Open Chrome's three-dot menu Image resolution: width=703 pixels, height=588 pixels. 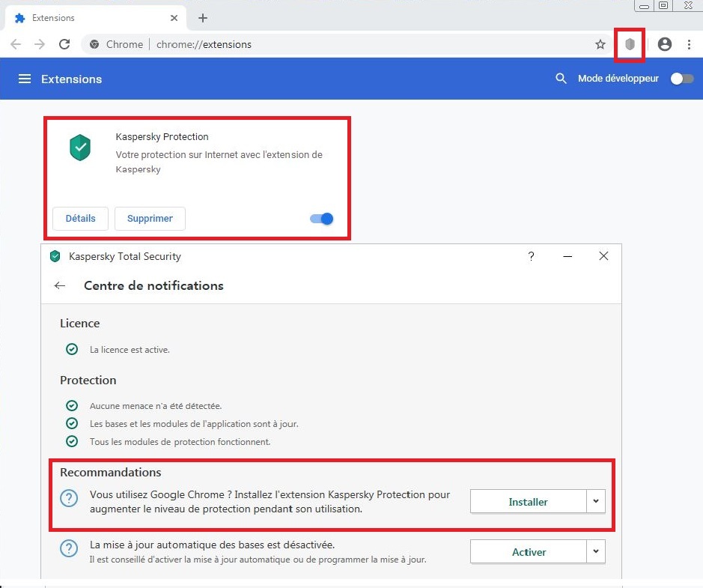click(689, 44)
